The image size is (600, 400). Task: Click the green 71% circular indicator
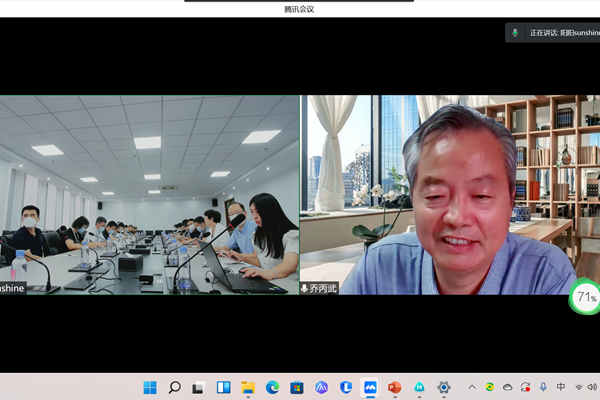[585, 297]
